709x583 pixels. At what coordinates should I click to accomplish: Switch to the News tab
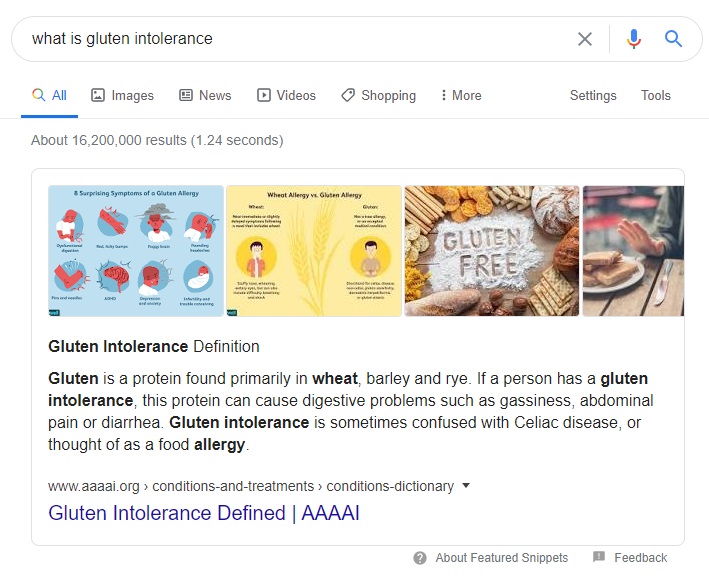coord(205,95)
